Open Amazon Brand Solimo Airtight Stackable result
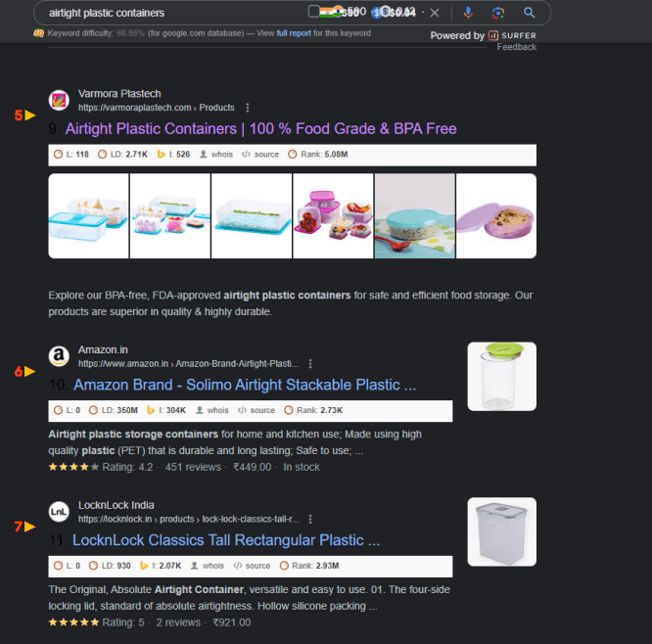The image size is (652, 644). [x=245, y=385]
